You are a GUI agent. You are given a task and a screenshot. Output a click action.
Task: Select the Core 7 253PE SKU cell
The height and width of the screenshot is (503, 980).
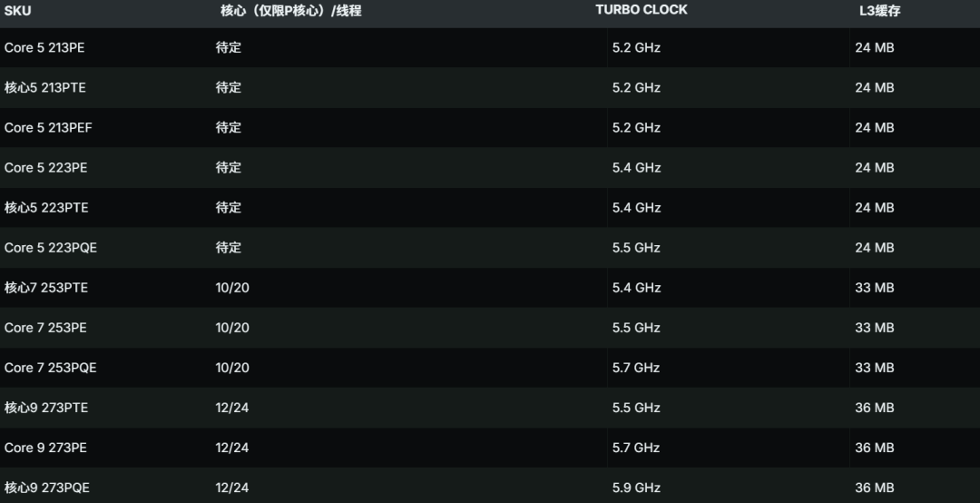(45, 327)
